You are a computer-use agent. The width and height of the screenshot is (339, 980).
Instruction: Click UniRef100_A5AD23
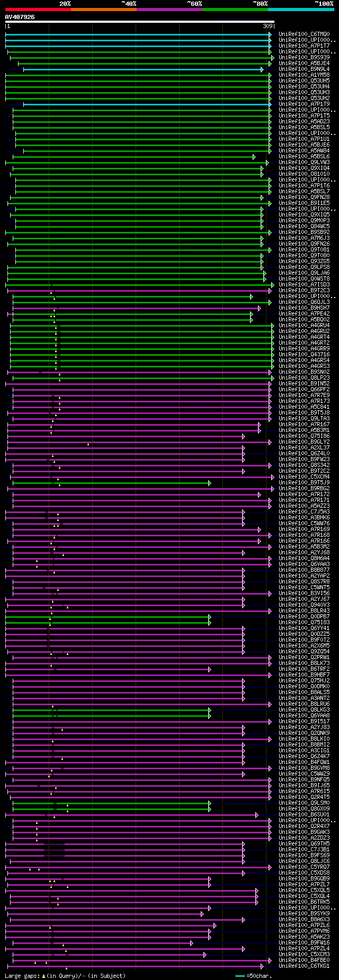304,122
